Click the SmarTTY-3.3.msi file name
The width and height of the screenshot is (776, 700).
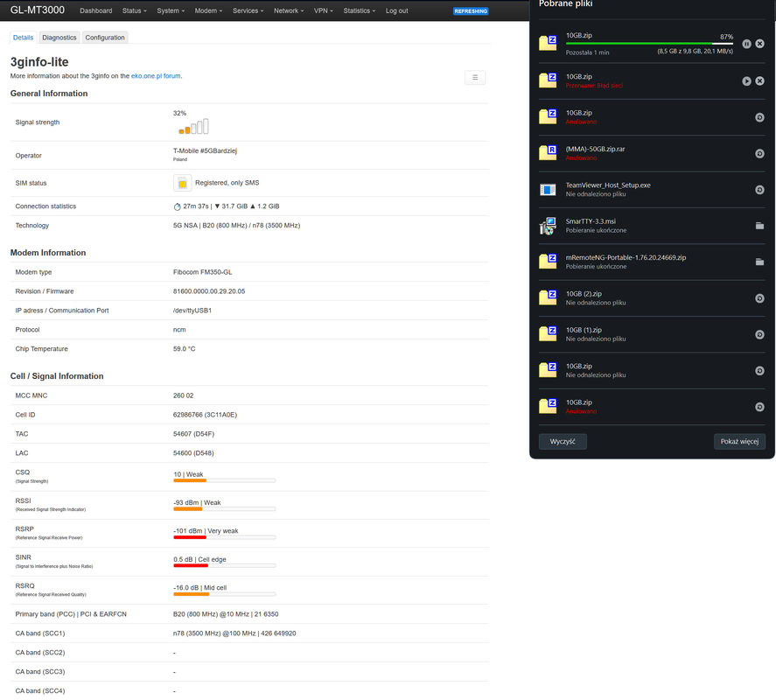click(591, 221)
